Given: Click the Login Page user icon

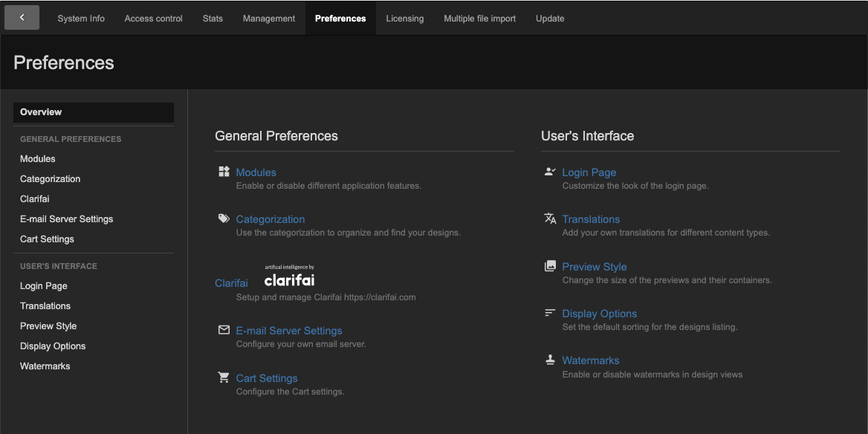Looking at the screenshot, I should point(550,172).
